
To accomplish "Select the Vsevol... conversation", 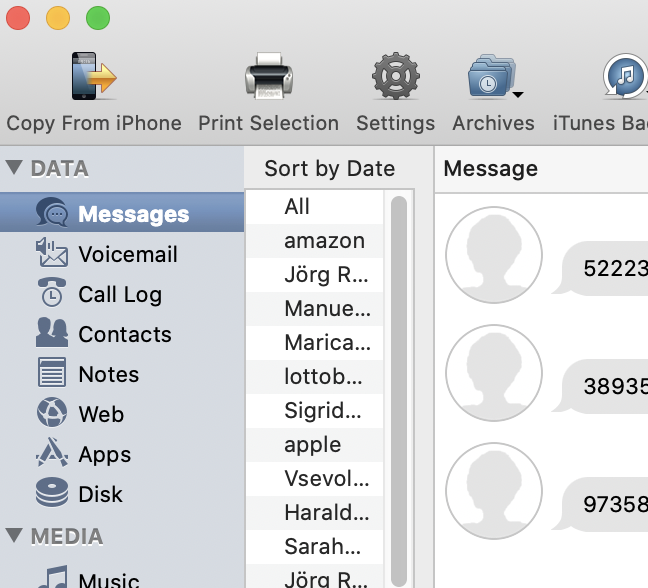I will tap(315, 478).
